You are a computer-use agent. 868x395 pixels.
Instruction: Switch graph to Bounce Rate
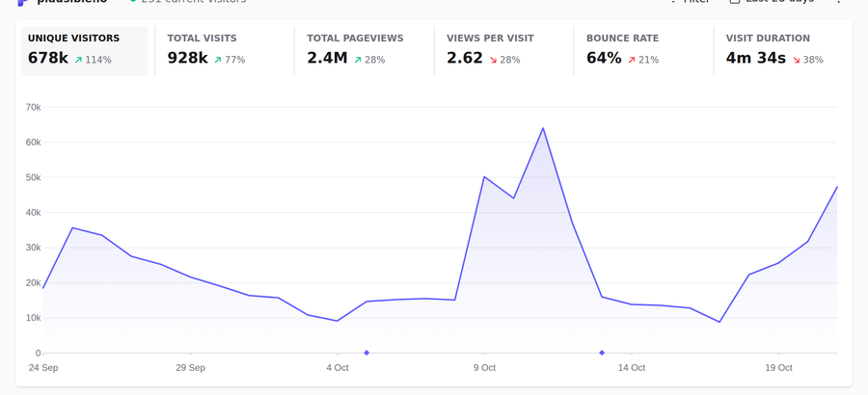(642, 51)
